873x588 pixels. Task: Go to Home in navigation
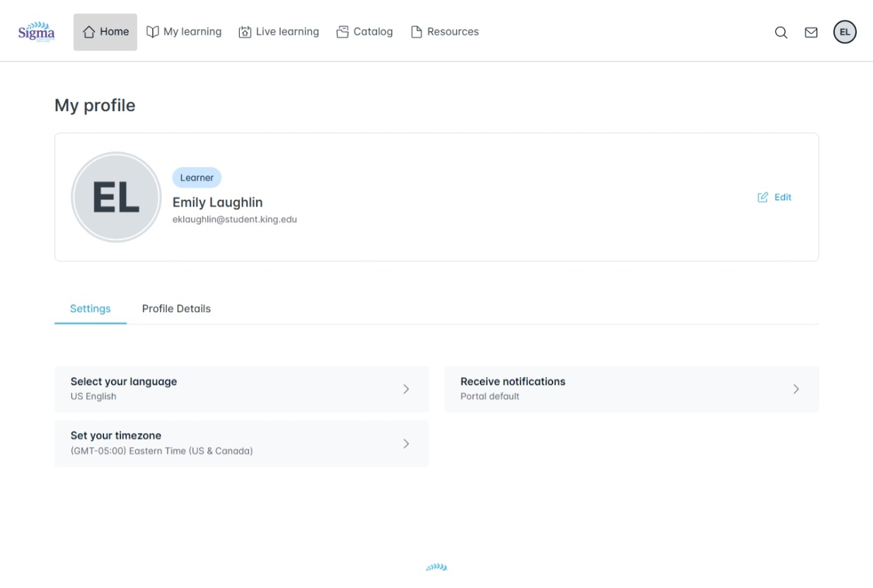105,32
